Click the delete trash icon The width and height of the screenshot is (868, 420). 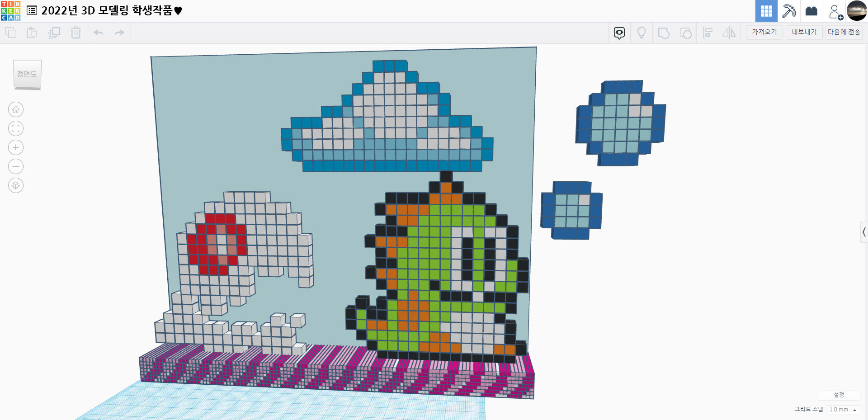[76, 33]
